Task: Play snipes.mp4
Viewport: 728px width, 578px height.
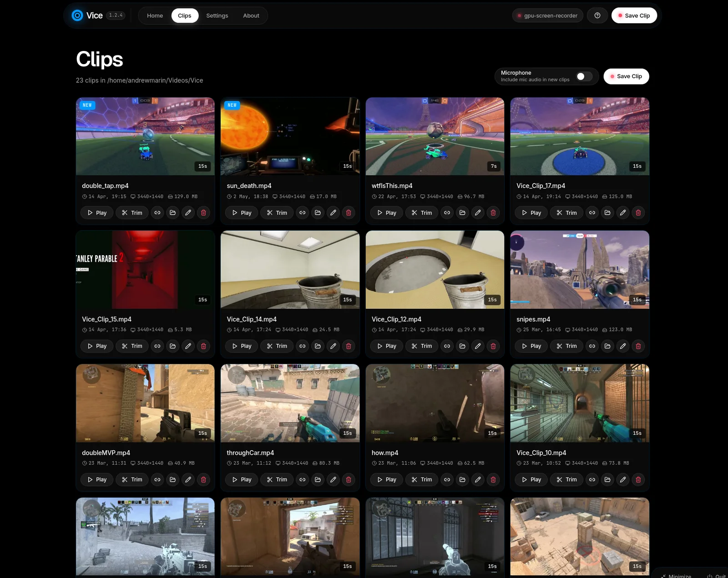Action: (531, 346)
